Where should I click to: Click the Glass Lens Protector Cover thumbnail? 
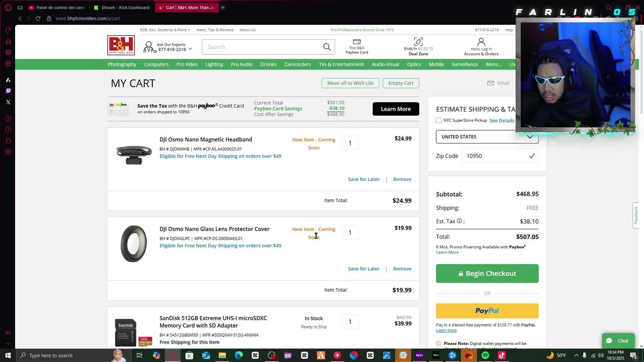(x=133, y=244)
